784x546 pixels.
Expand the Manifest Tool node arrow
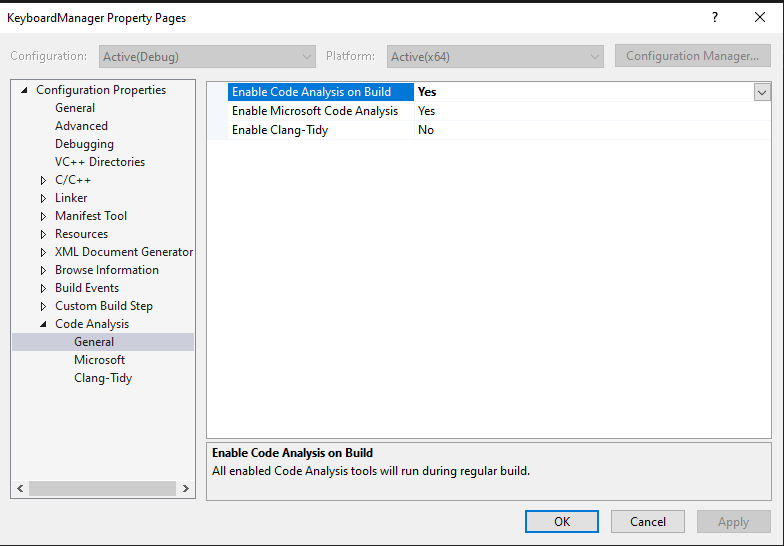pyautogui.click(x=44, y=216)
